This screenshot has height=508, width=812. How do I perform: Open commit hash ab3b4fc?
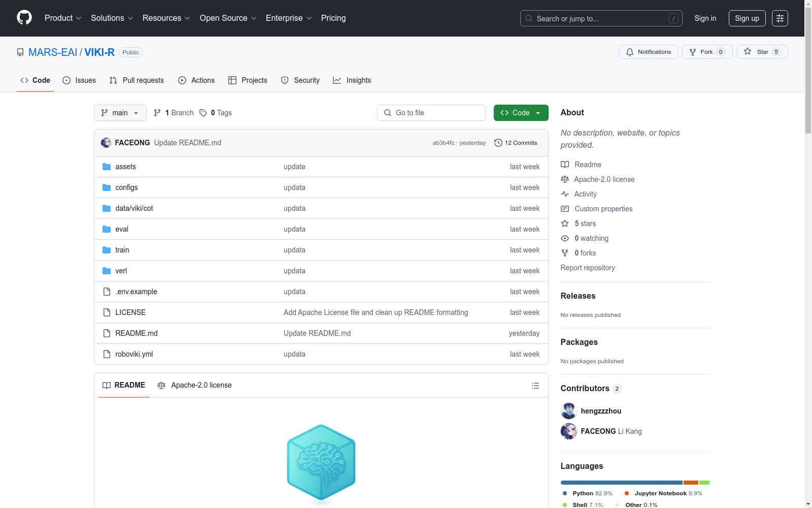coord(444,143)
